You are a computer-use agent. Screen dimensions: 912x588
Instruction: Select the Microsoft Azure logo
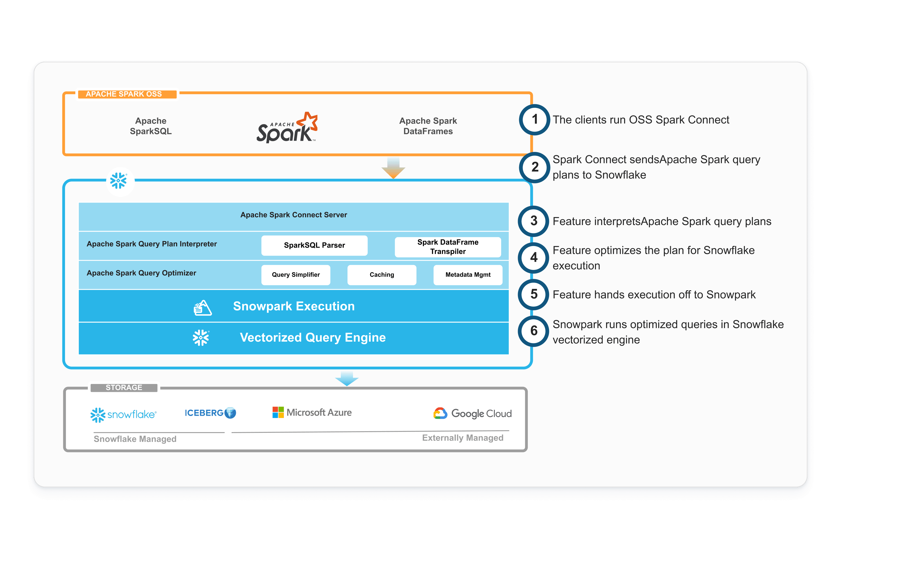pyautogui.click(x=312, y=412)
